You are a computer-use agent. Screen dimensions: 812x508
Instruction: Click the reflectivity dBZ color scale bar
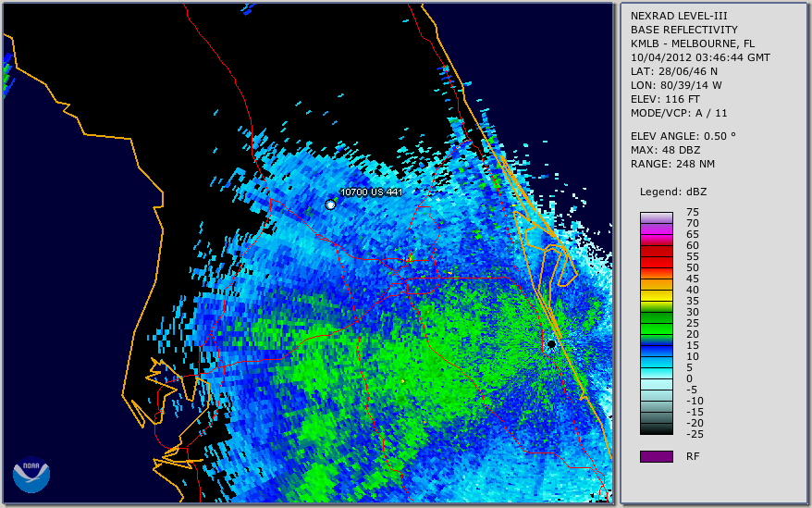click(656, 323)
